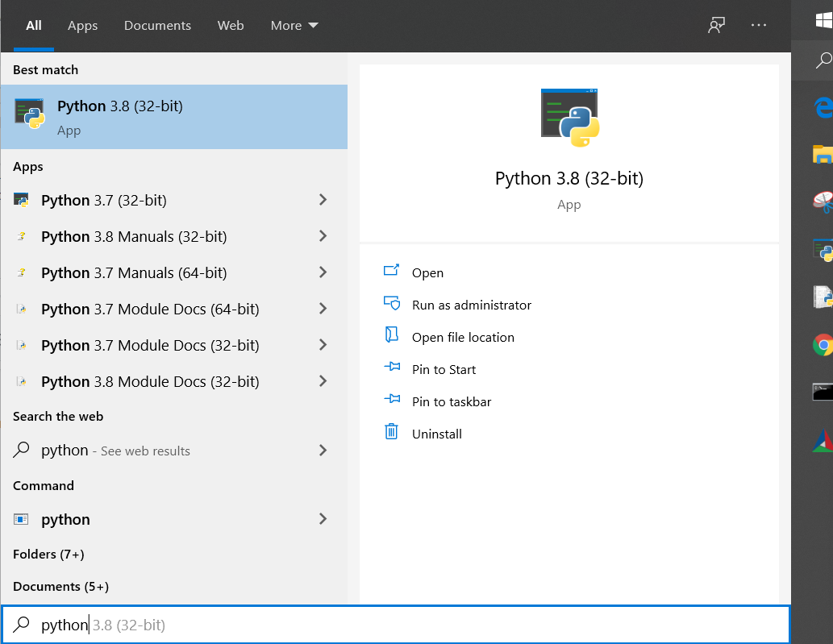Expand the Python 3.7 (32-bit) chevron arrow
This screenshot has height=644, width=833.
pos(323,200)
